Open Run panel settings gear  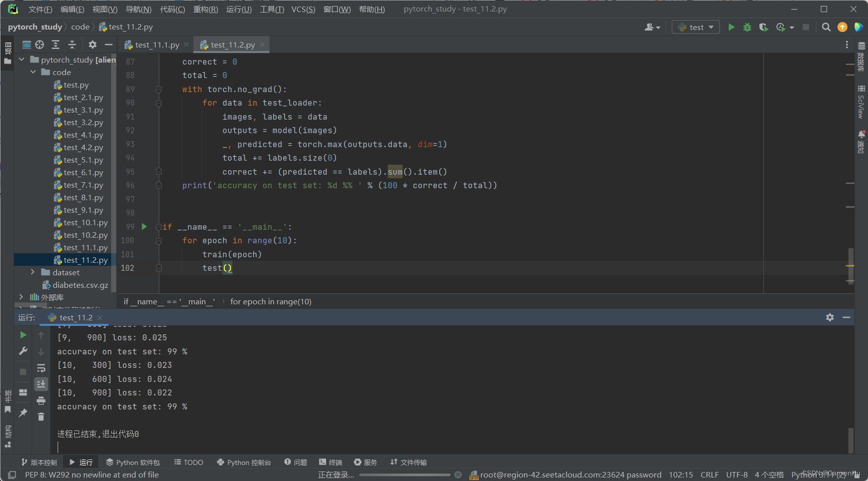click(830, 317)
